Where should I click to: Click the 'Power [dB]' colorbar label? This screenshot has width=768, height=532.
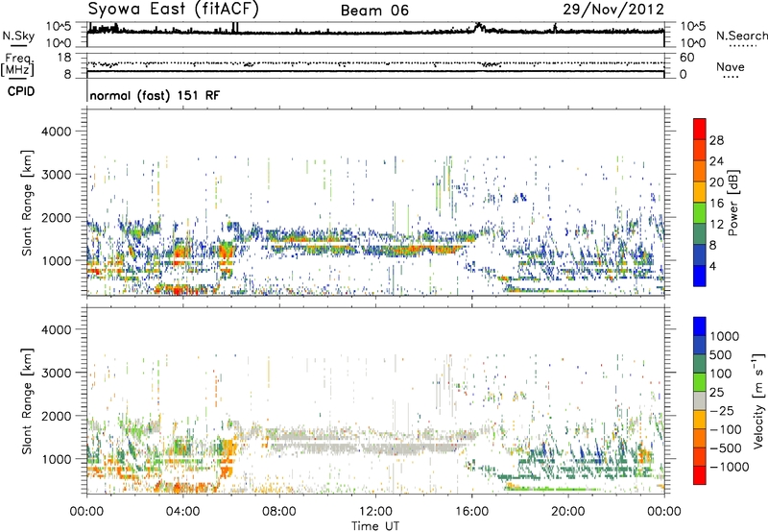pos(732,203)
